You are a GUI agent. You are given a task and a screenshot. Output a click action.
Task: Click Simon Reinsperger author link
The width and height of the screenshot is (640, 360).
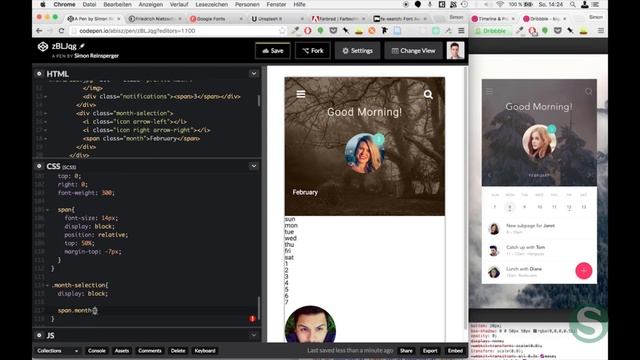click(96, 56)
